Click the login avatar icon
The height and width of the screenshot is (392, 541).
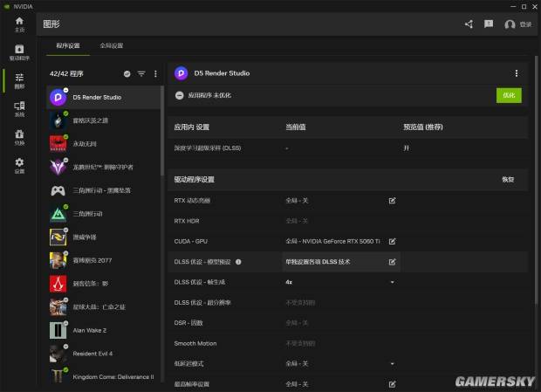point(510,24)
